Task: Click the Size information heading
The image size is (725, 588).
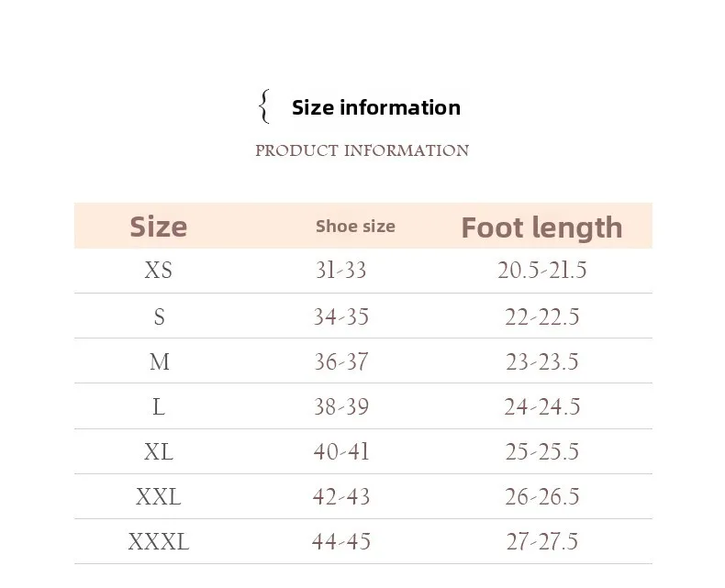Action: pos(376,107)
